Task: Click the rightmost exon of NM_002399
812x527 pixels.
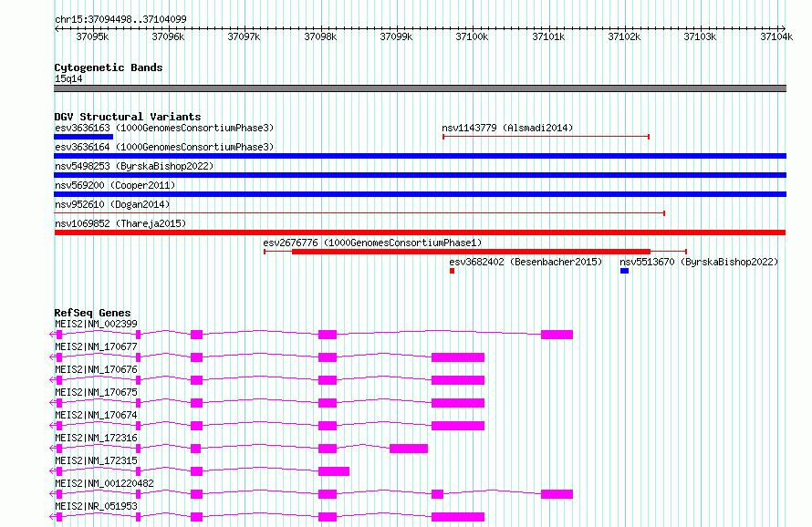Action: pos(557,335)
